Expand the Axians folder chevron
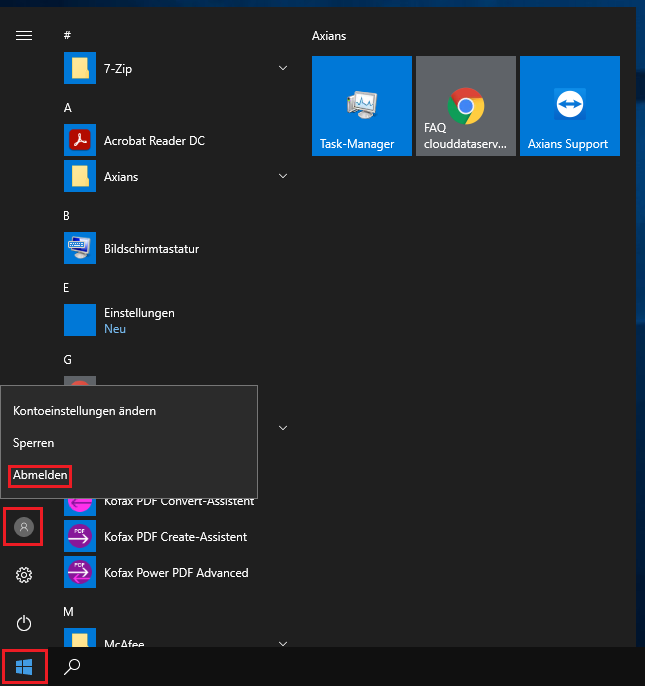The width and height of the screenshot is (645, 686). click(x=283, y=176)
